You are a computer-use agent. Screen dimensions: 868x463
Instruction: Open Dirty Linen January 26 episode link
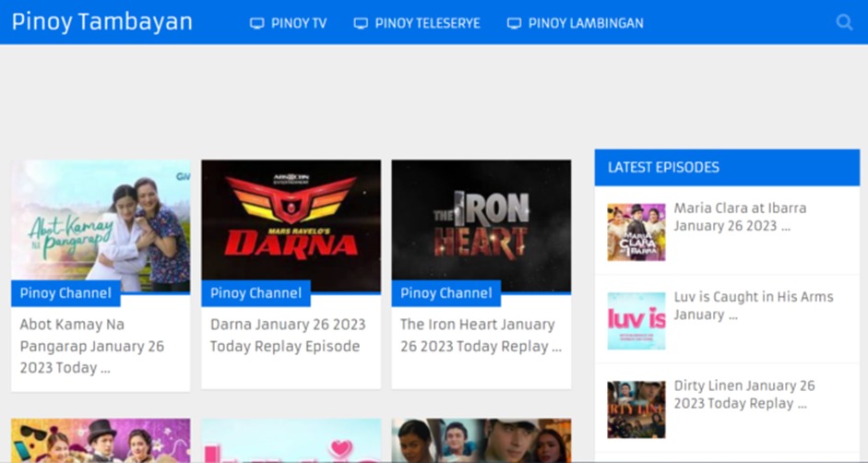[743, 394]
